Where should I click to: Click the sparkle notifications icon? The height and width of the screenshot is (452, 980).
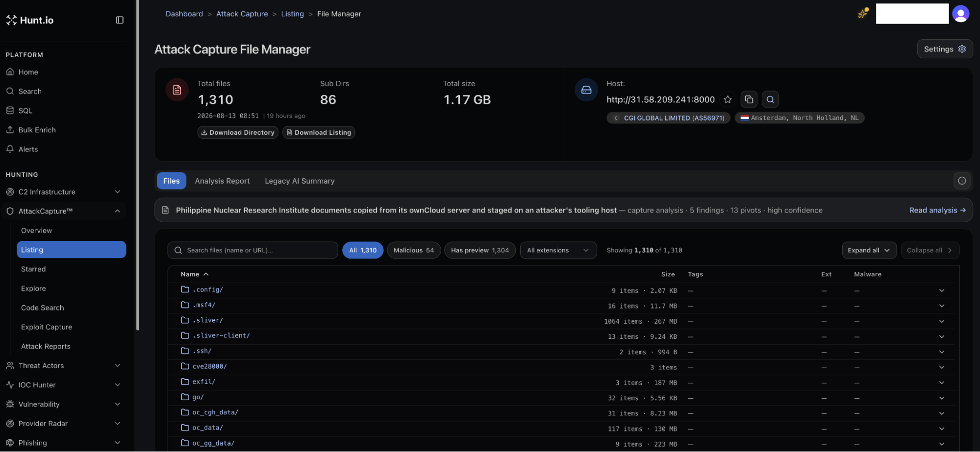863,13
